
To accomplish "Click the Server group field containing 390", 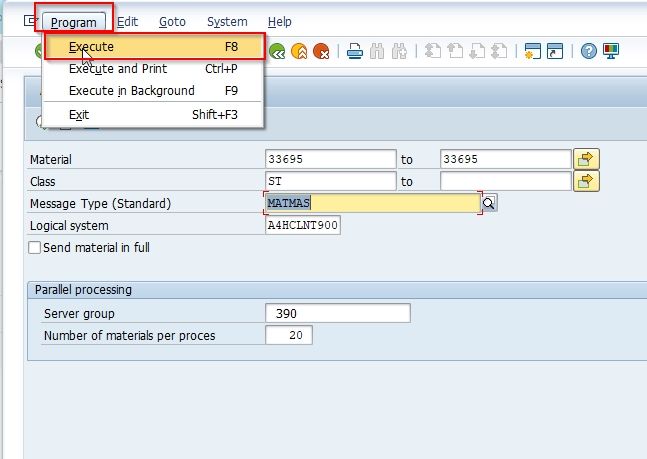I will coord(338,313).
